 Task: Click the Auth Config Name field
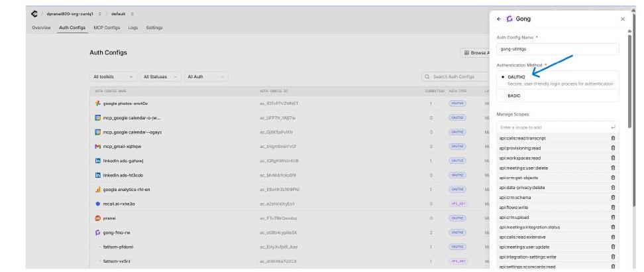point(558,49)
